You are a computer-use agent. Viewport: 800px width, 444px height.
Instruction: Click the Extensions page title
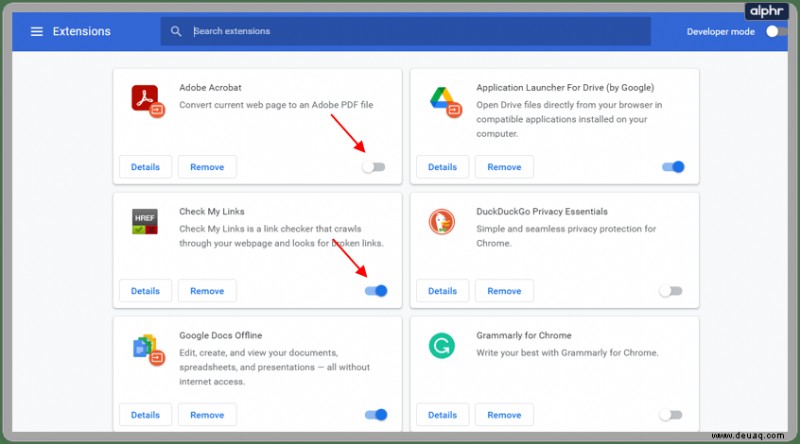(x=82, y=32)
